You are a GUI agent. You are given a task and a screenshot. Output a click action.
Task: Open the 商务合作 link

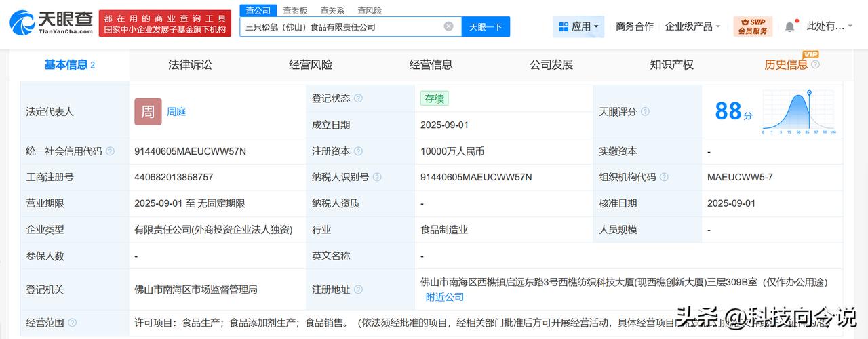coord(635,26)
